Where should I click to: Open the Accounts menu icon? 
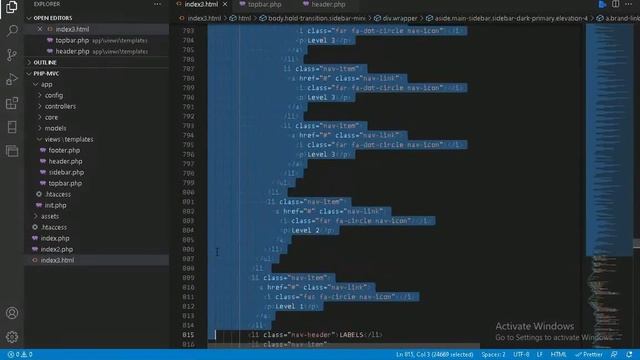click(x=12, y=313)
